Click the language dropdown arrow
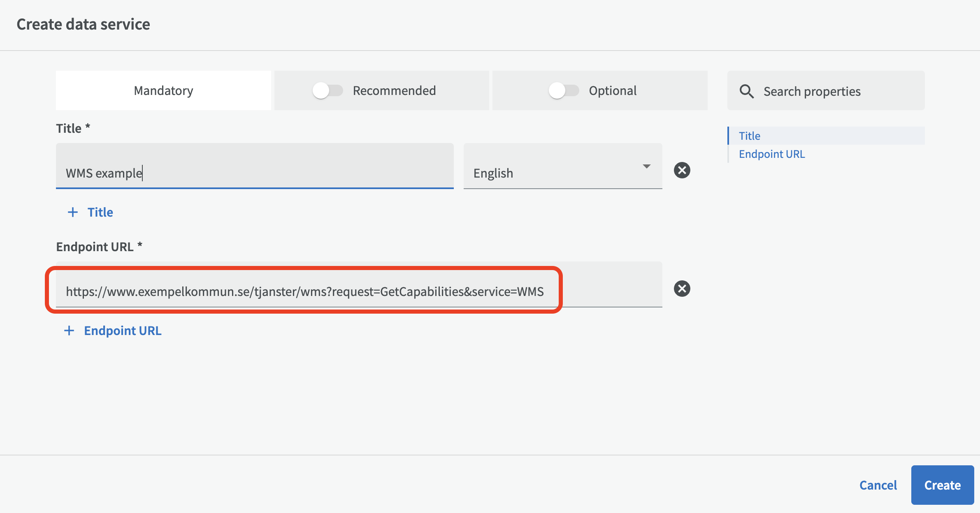This screenshot has height=513, width=980. tap(646, 166)
